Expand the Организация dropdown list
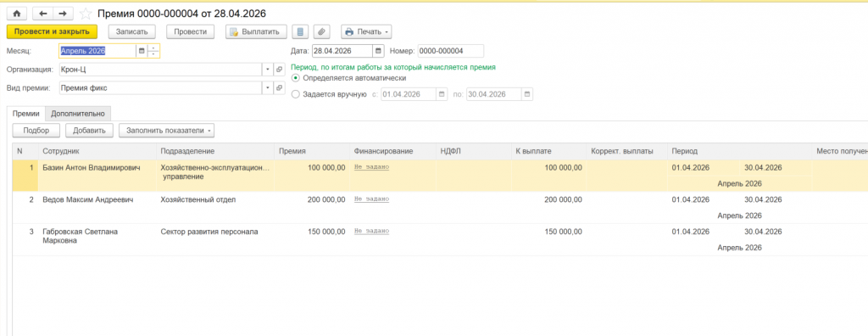Viewport: 868px width, 336px height. tap(267, 70)
